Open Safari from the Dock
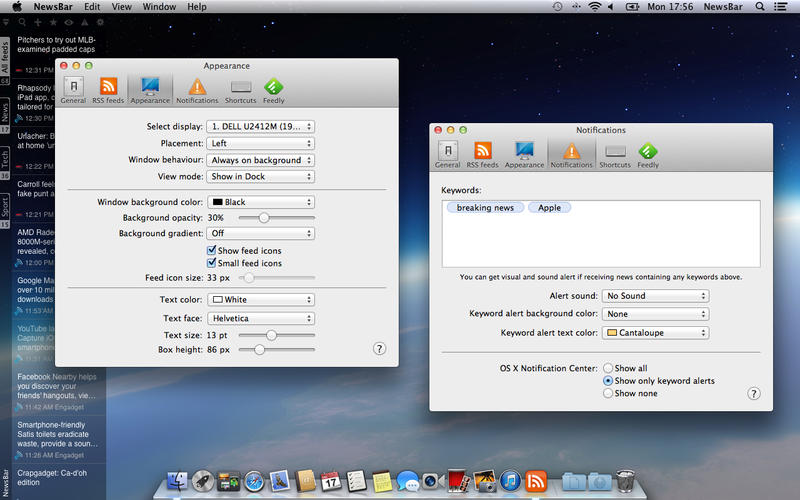 254,481
